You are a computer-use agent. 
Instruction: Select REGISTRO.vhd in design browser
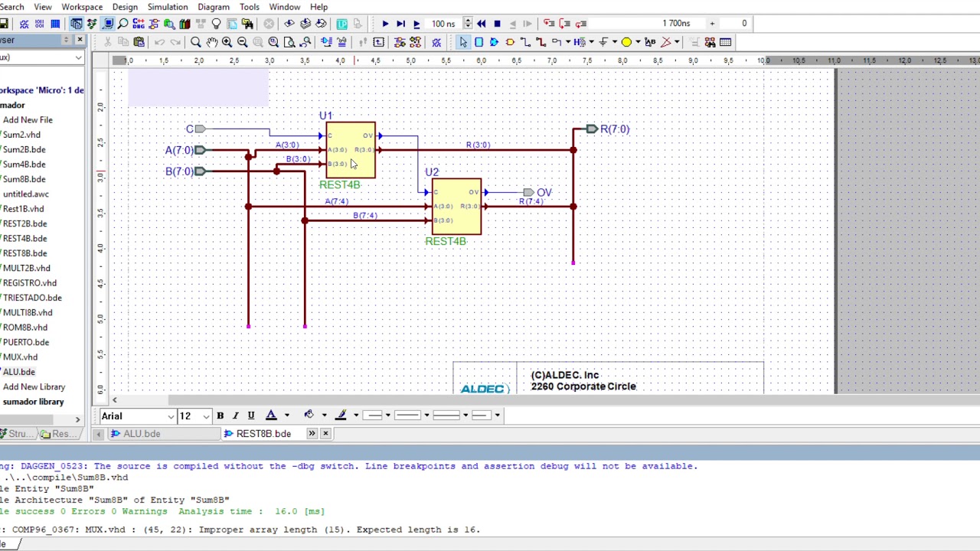pyautogui.click(x=30, y=283)
